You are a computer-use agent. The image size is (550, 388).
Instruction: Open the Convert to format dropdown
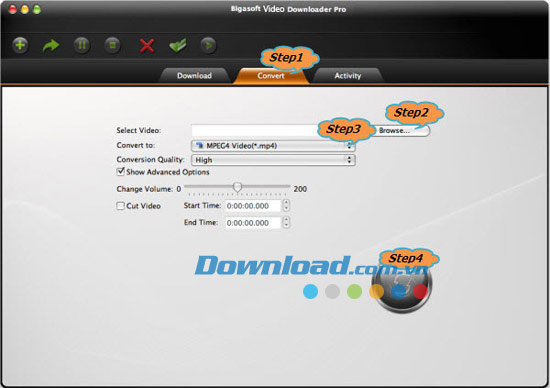[273, 146]
